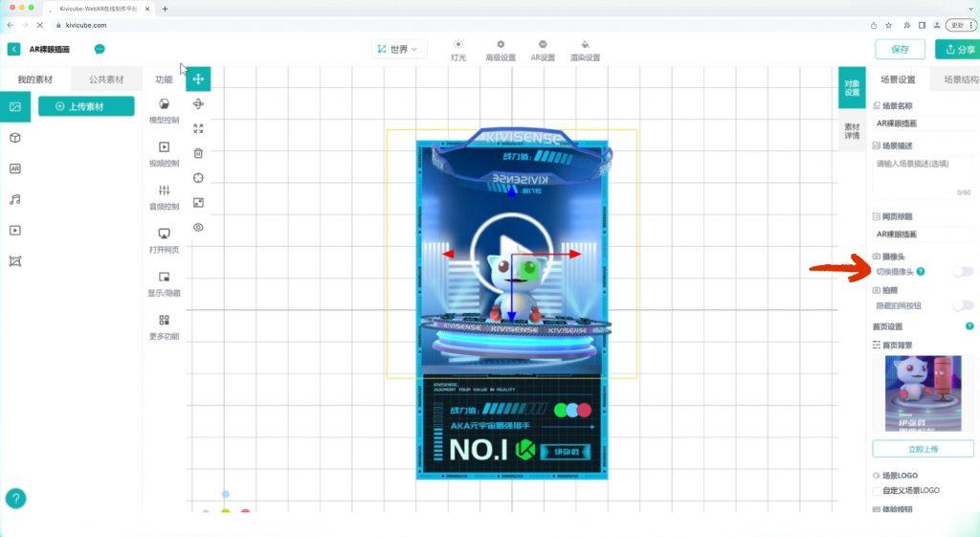Activate the scale tool with corner arrows
Image resolution: width=980 pixels, height=537 pixels.
pyautogui.click(x=198, y=128)
